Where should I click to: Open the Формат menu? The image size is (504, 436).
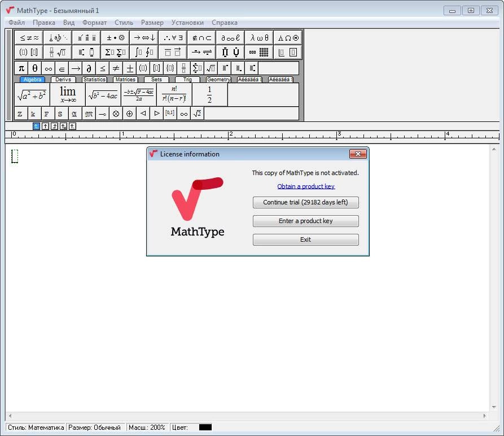tap(94, 23)
